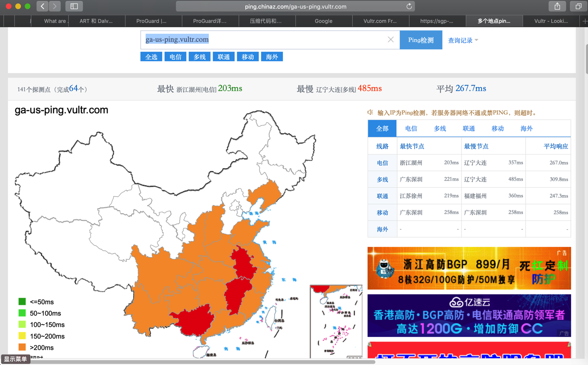Select 联通 tab in results table
Viewport: 588px width, 365px height.
click(469, 128)
